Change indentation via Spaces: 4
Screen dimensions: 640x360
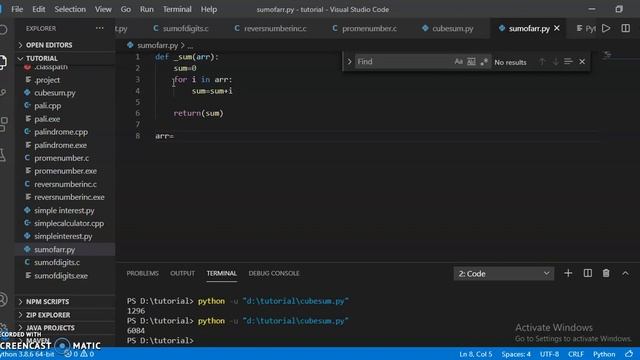(516, 354)
